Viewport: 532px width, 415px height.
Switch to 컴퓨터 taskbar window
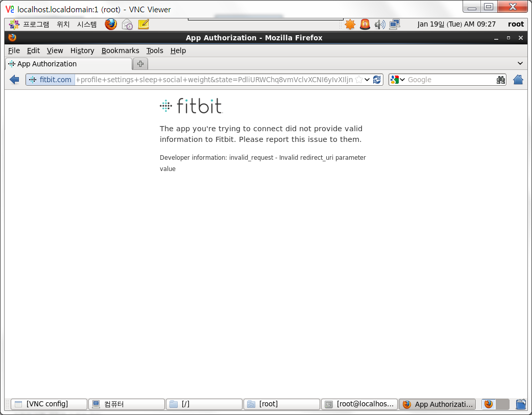click(127, 404)
